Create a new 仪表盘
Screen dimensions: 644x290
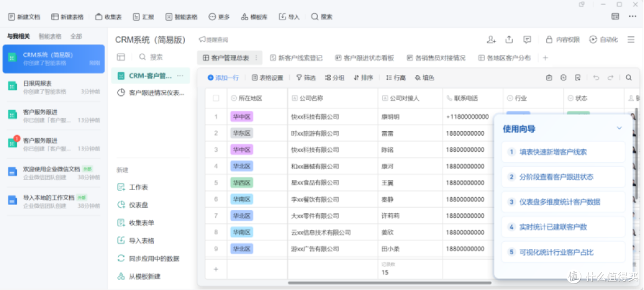coord(132,205)
